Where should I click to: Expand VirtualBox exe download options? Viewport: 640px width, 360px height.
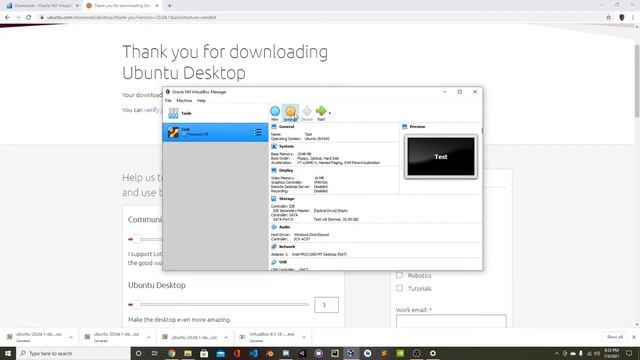[304, 337]
